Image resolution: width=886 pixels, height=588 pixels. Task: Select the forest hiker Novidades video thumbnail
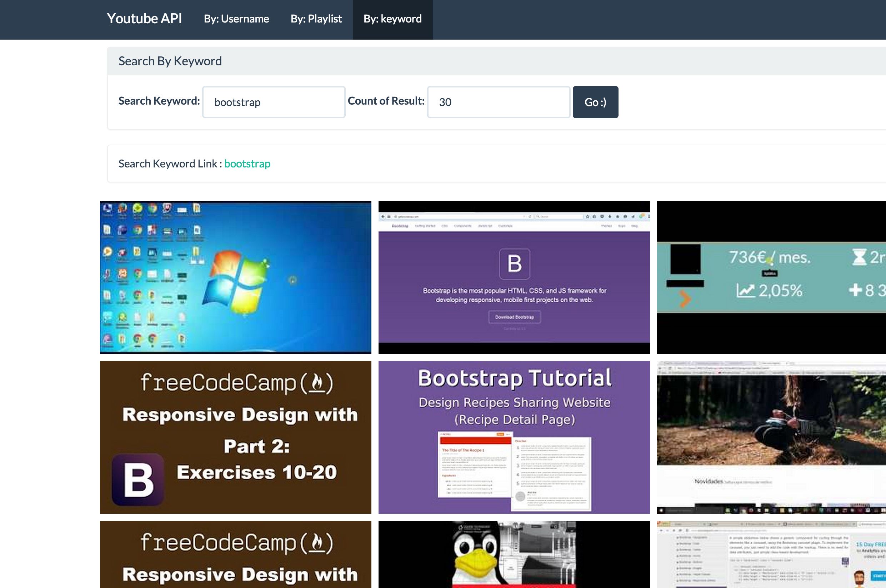(771, 437)
